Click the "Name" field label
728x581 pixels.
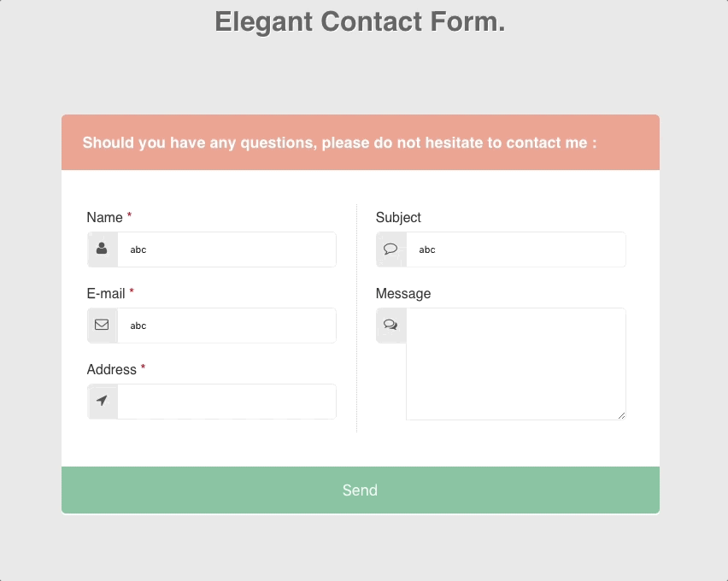coord(104,217)
